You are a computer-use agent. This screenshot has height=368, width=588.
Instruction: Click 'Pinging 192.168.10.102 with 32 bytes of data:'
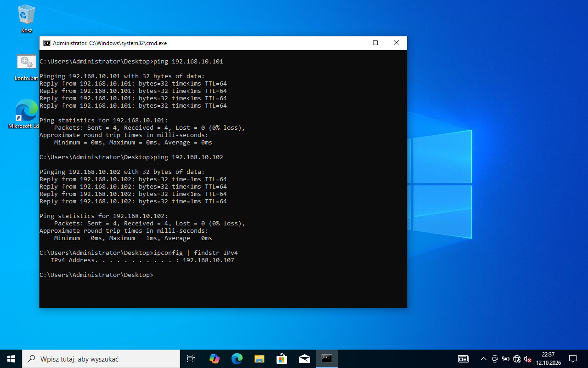click(x=122, y=172)
